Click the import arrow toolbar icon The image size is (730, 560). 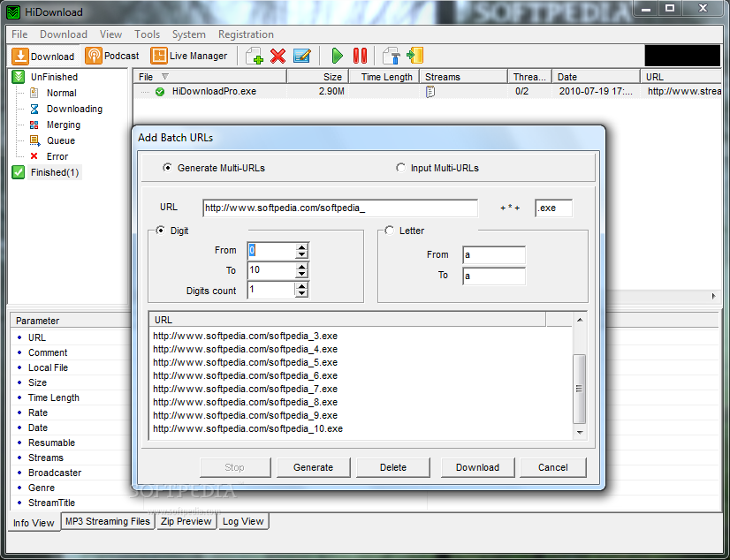click(x=414, y=56)
